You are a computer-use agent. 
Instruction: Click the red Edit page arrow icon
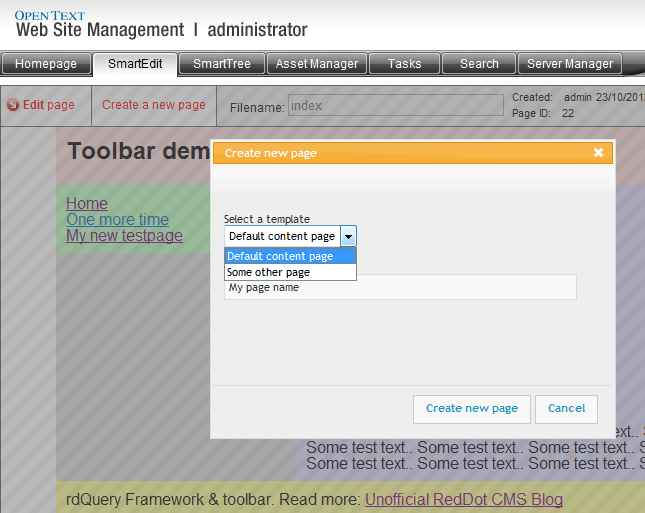13,105
